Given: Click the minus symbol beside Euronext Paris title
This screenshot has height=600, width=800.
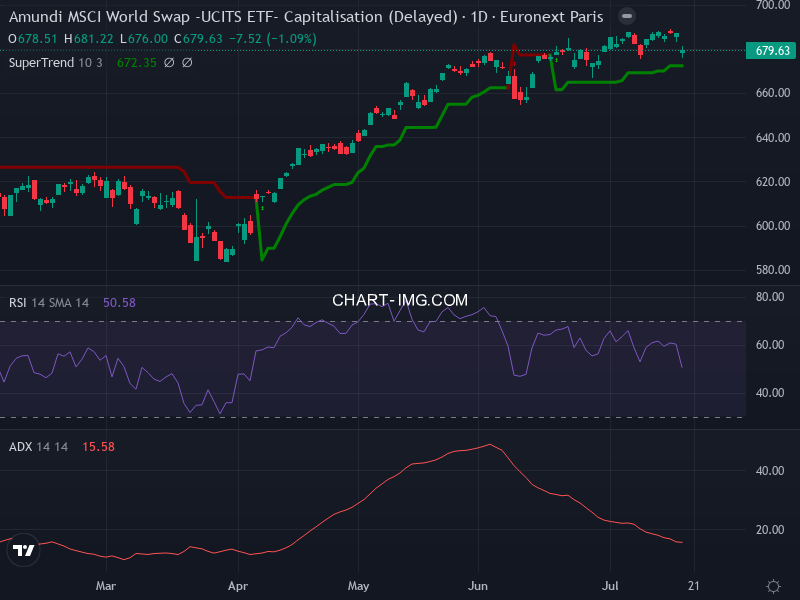Looking at the screenshot, I should 627,16.
